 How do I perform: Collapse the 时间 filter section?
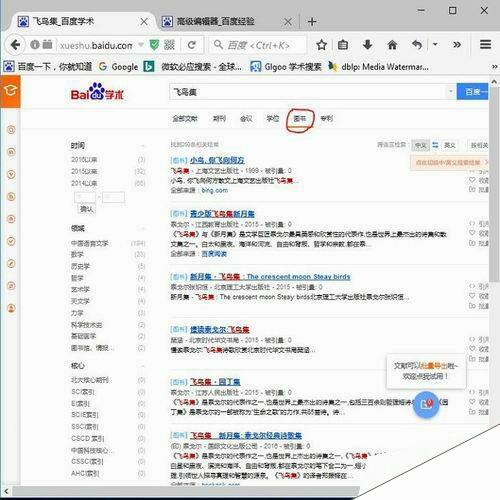[143, 146]
